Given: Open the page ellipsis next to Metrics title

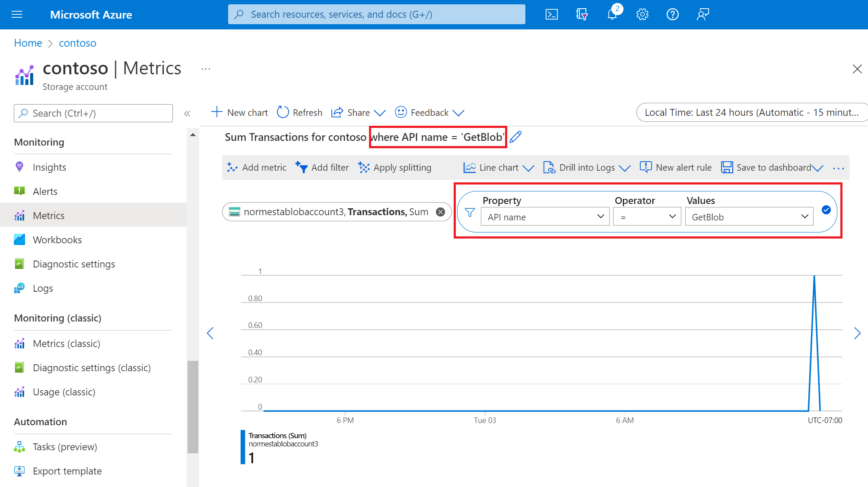Looking at the screenshot, I should (x=206, y=69).
